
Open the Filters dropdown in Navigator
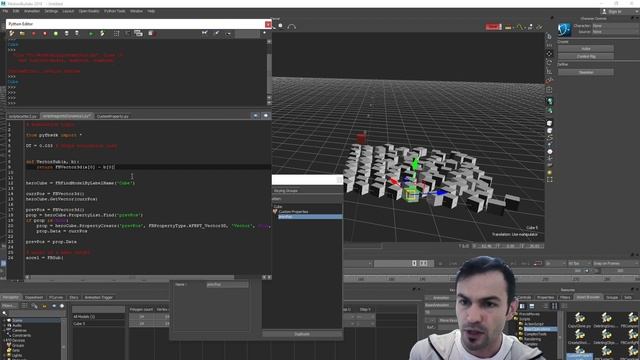point(10,306)
